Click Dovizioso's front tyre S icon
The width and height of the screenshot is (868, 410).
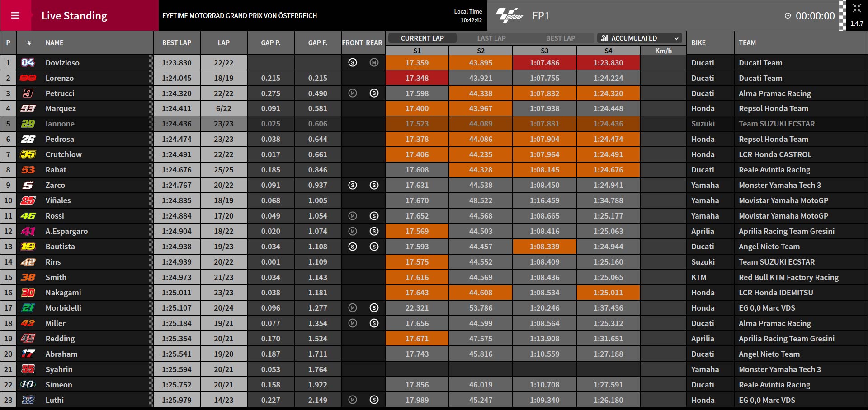click(x=353, y=63)
